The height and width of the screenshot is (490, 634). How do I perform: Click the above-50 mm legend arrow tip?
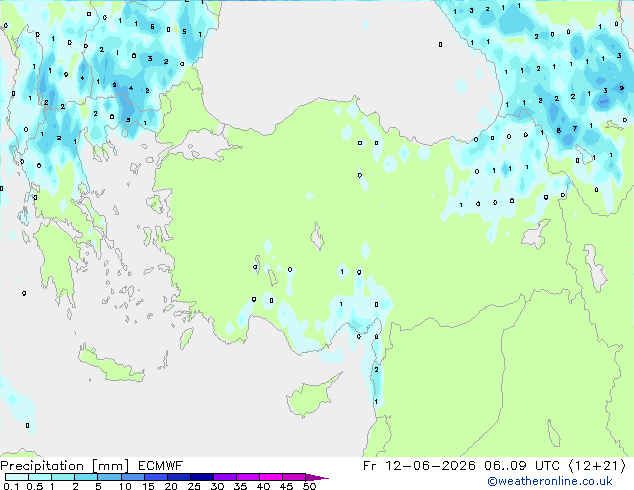(317, 477)
